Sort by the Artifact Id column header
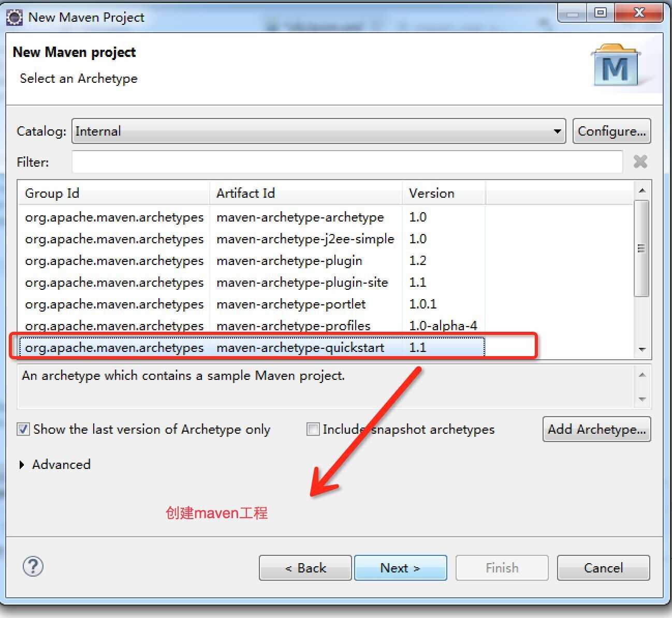 click(x=306, y=193)
